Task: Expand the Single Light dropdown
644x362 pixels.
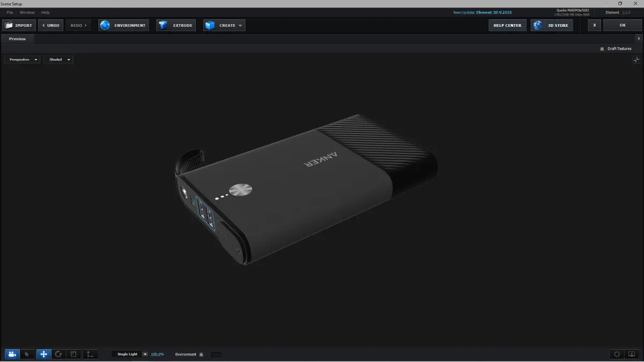Action: (x=129, y=354)
